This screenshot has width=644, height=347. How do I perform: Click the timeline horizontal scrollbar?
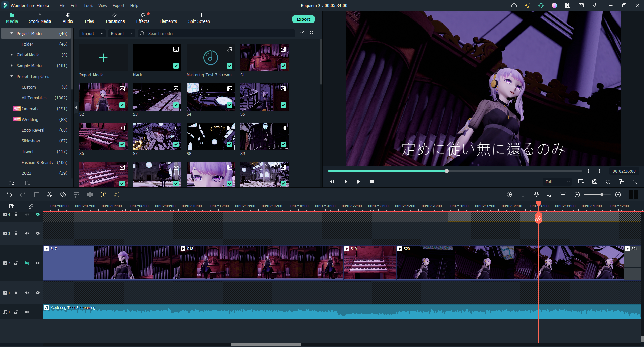point(266,345)
